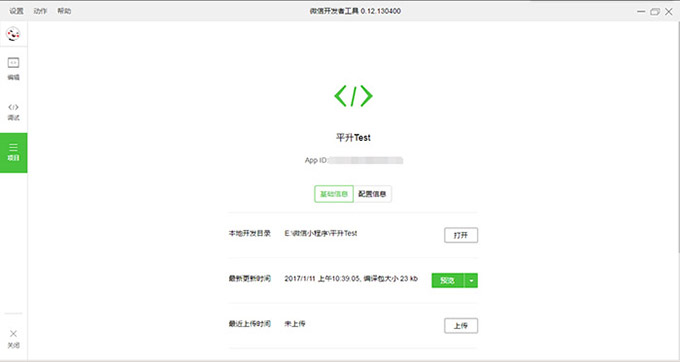Click the 打开 button for local directory
The width and height of the screenshot is (680, 362).
tap(461, 235)
